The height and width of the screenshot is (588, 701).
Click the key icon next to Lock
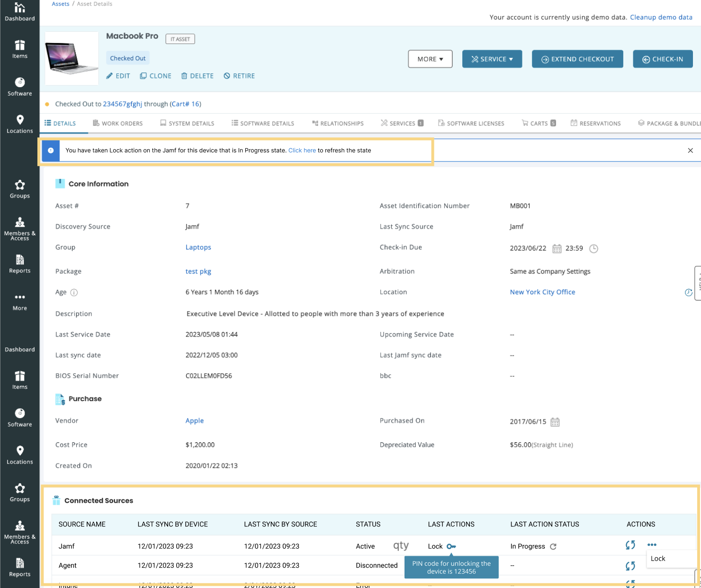click(x=451, y=546)
